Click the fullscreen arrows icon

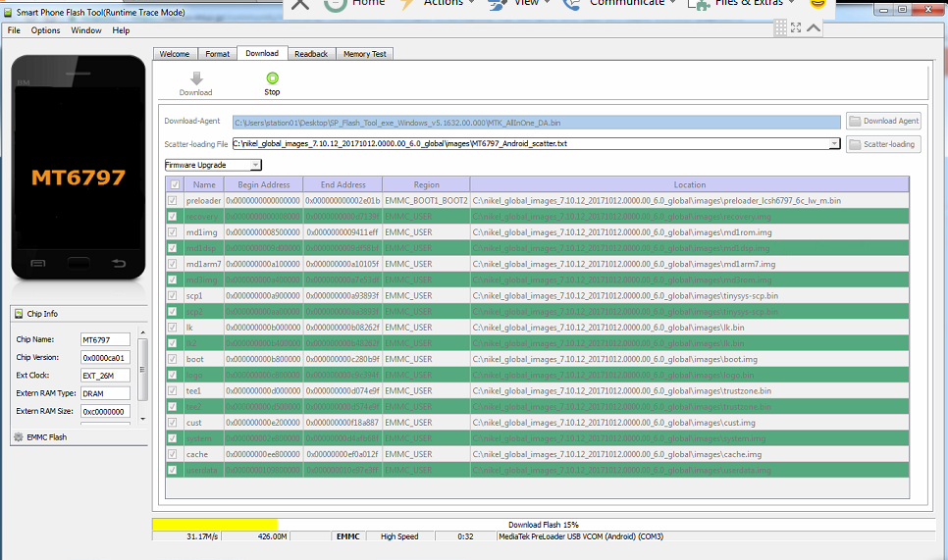click(794, 27)
